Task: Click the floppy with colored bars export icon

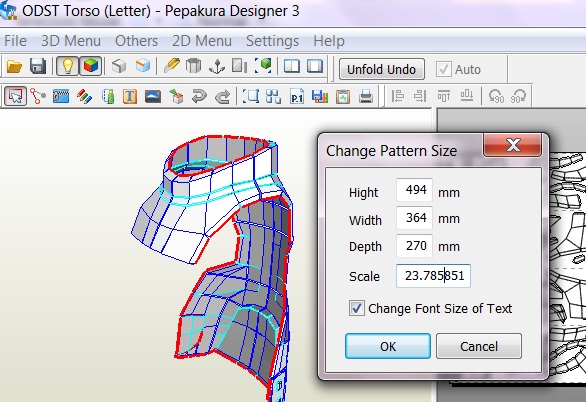Action: [320, 96]
